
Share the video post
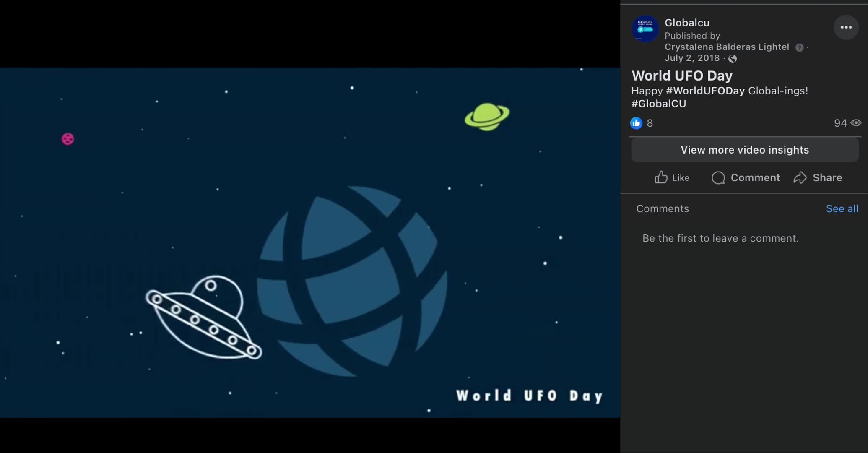pos(818,177)
